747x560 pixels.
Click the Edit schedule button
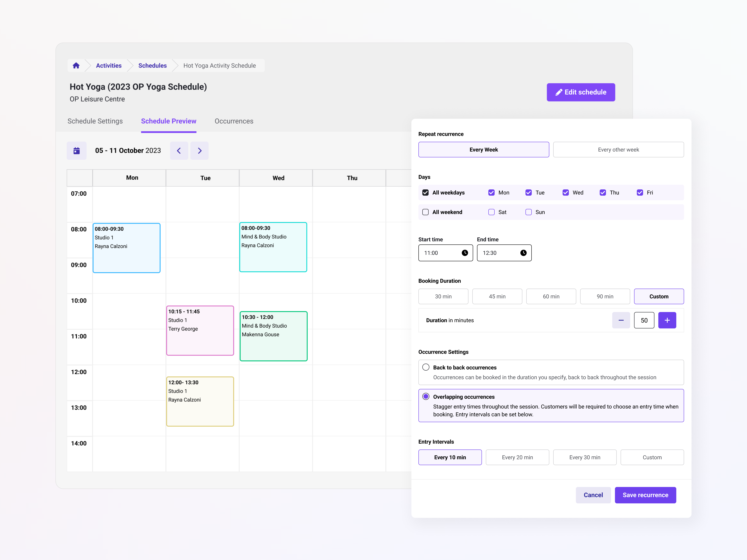pyautogui.click(x=581, y=92)
